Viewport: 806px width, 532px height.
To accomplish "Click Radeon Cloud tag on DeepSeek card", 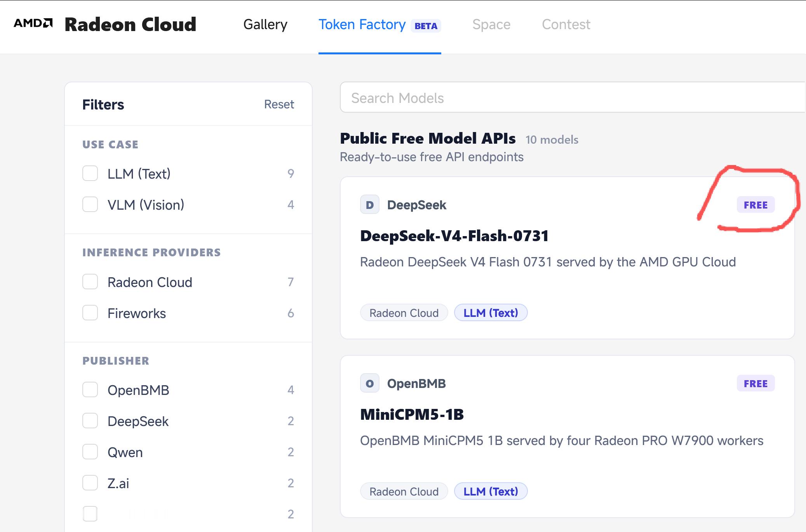I will tap(404, 313).
